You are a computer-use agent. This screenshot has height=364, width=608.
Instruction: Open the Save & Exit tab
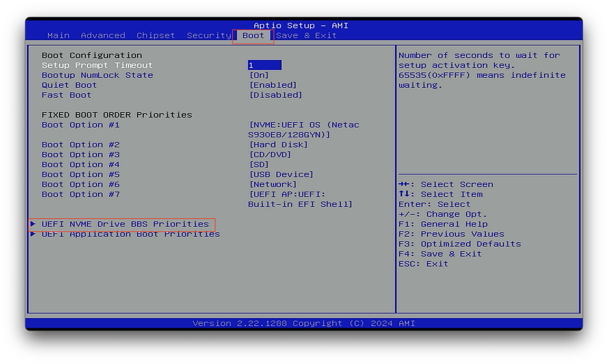(x=306, y=36)
